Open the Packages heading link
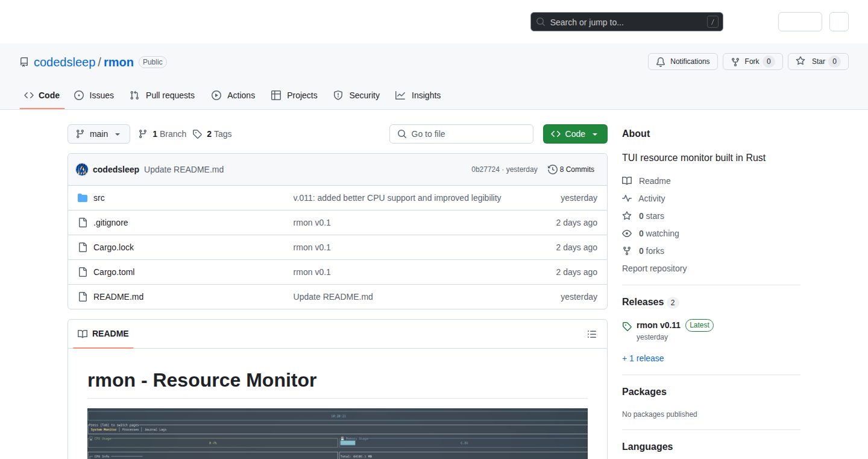868x459 pixels. pyautogui.click(x=644, y=392)
